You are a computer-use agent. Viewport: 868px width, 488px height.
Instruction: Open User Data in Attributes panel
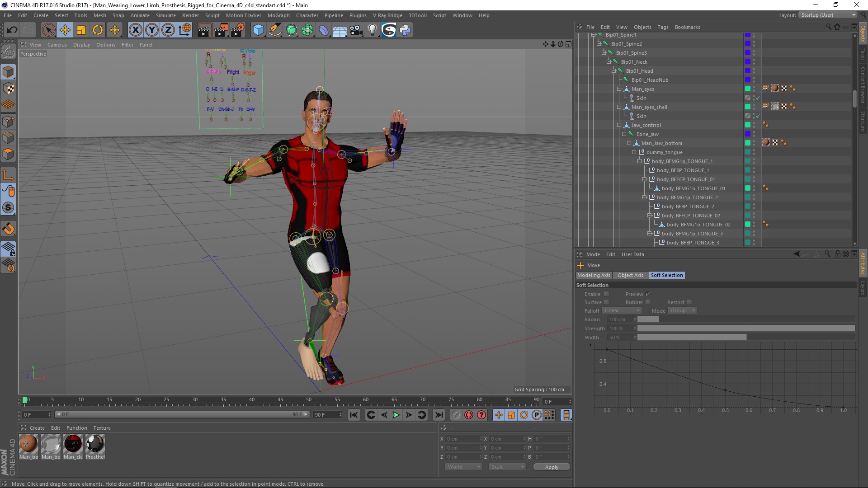coord(633,254)
